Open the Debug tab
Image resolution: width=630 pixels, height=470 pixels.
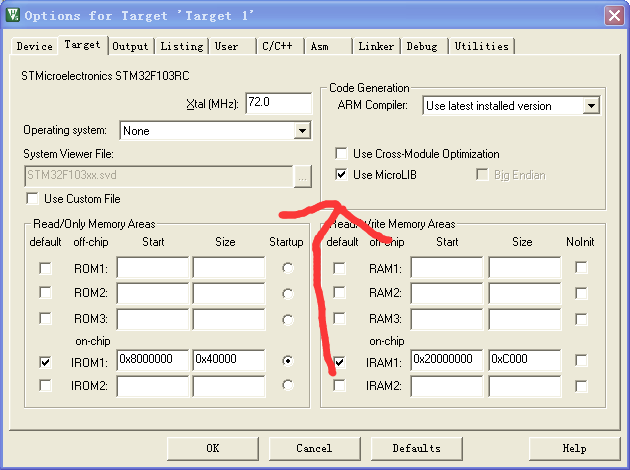(x=422, y=47)
